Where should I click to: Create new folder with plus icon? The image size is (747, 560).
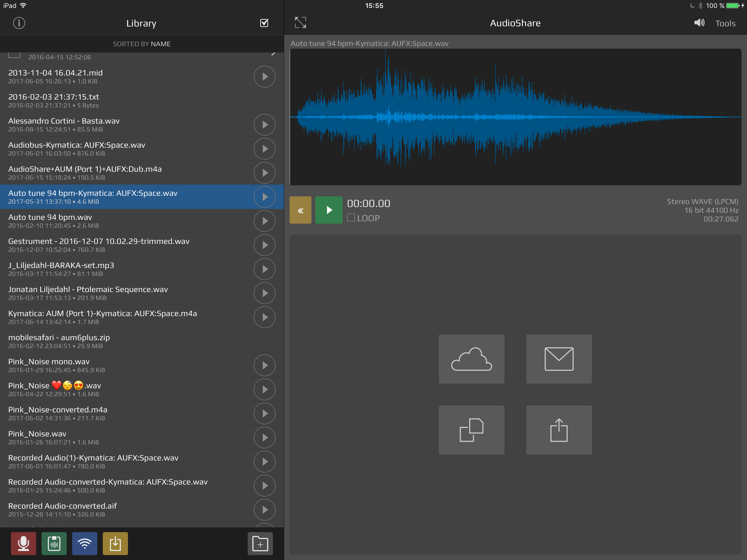[260, 543]
